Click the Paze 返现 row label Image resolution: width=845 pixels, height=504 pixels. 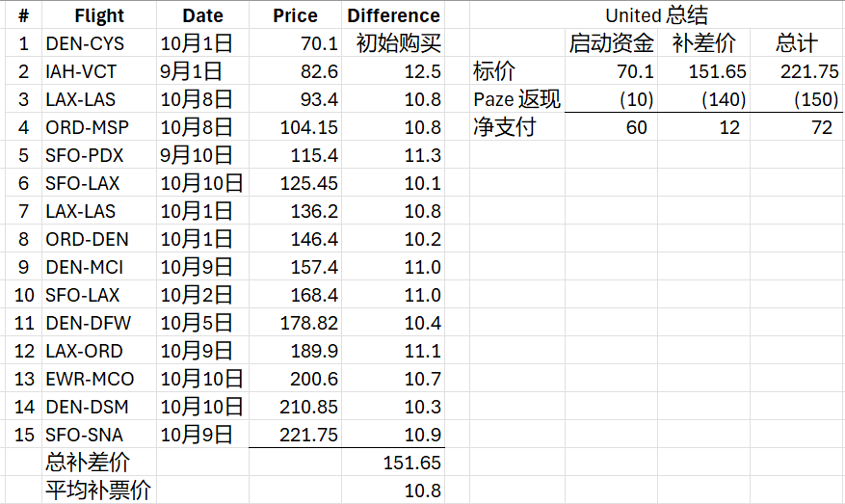coord(516,99)
